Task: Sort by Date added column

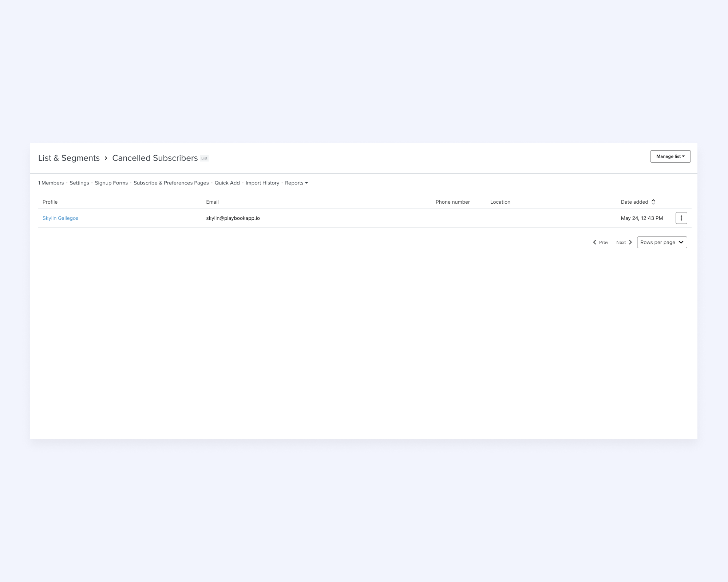Action: [x=638, y=202]
